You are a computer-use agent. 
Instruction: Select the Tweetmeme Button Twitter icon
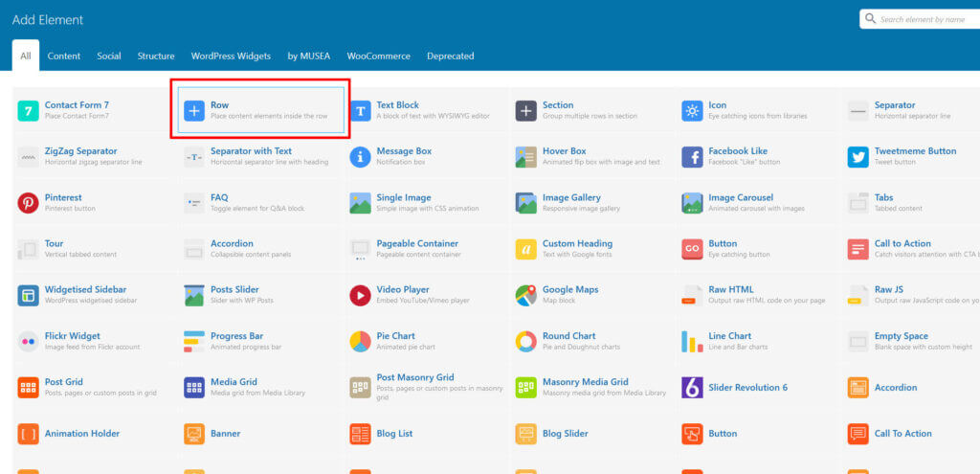(x=858, y=157)
